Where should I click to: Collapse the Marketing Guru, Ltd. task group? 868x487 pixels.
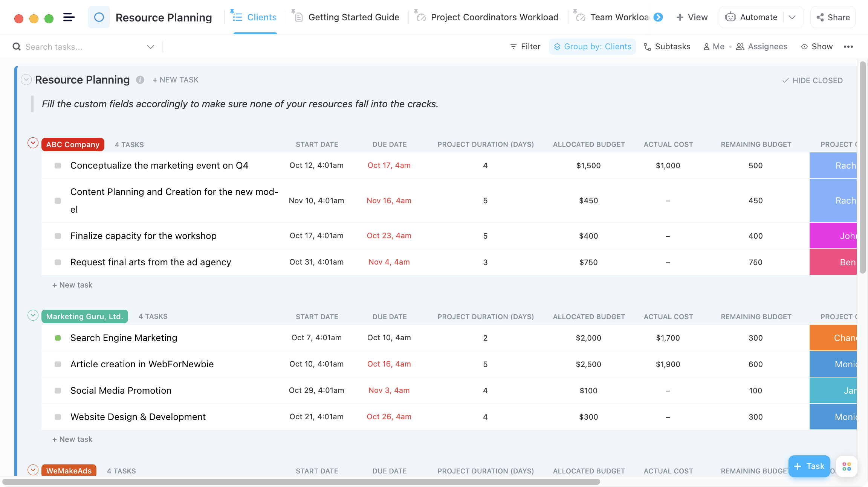[32, 315]
